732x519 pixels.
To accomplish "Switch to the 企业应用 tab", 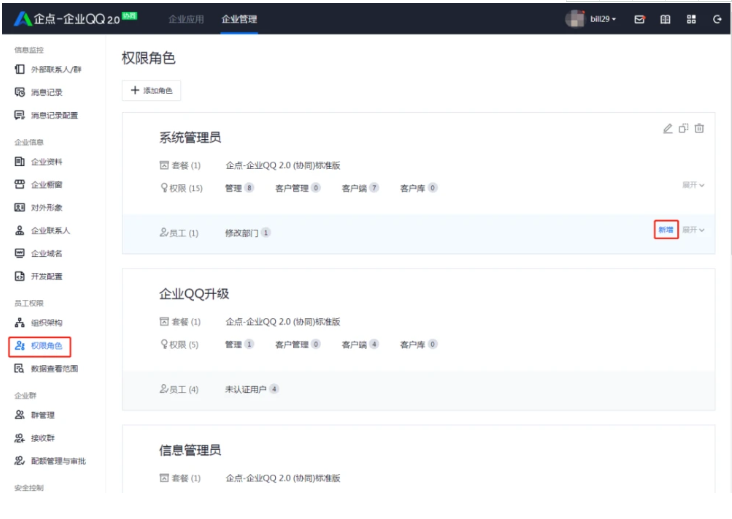I will (186, 19).
